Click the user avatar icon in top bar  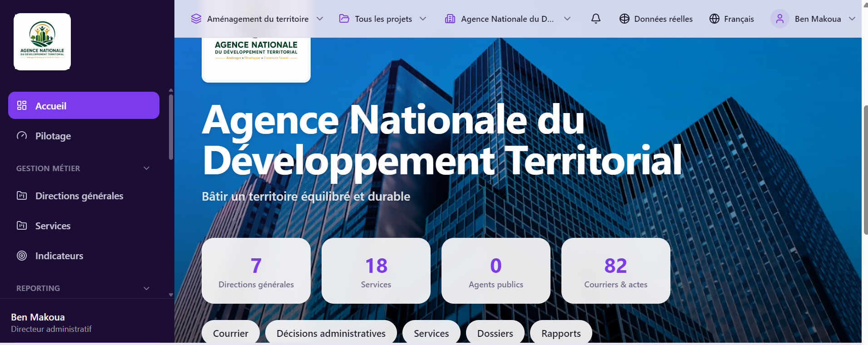coord(780,19)
